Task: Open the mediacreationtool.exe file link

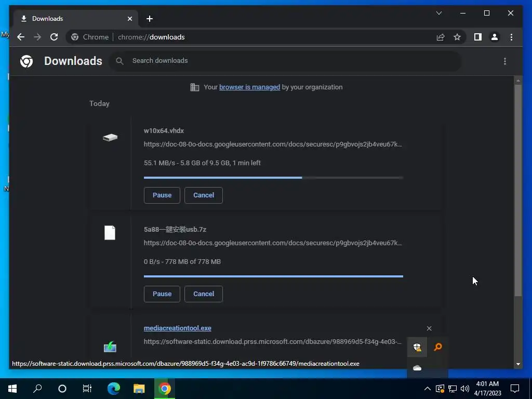Action: pyautogui.click(x=178, y=328)
